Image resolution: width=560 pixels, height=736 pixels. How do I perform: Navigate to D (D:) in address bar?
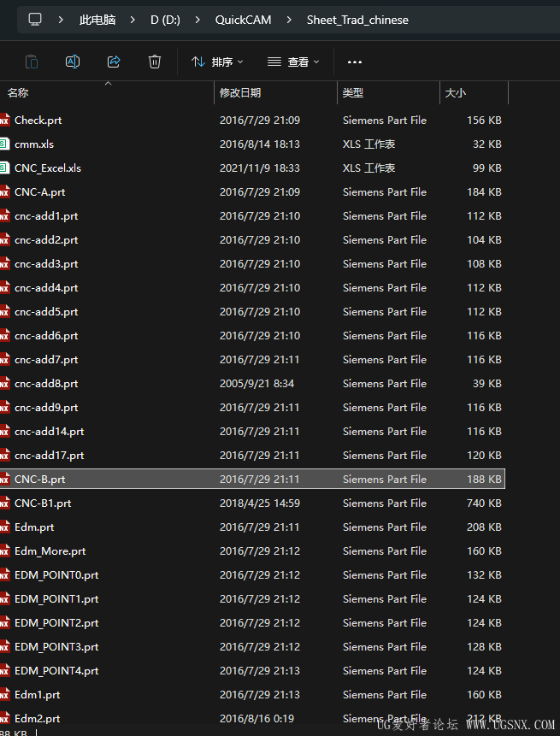tap(165, 20)
